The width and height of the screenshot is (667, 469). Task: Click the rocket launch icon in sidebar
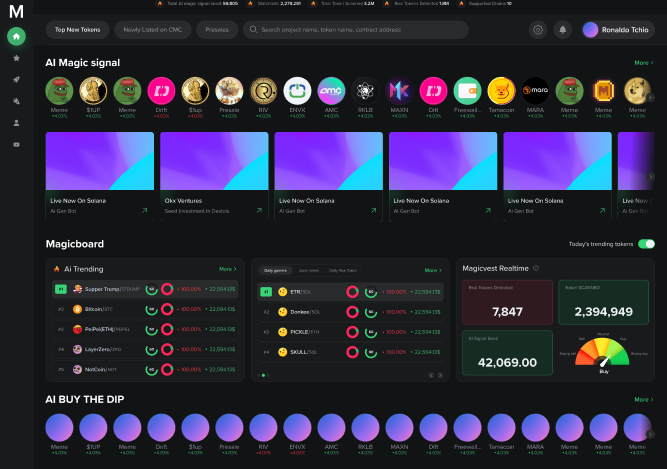[16, 80]
